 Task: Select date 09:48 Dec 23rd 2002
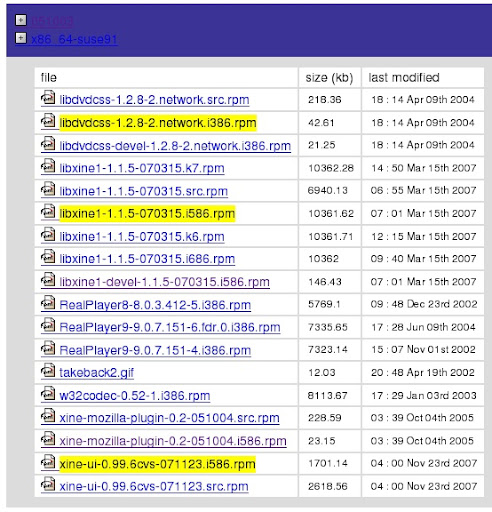click(x=424, y=304)
